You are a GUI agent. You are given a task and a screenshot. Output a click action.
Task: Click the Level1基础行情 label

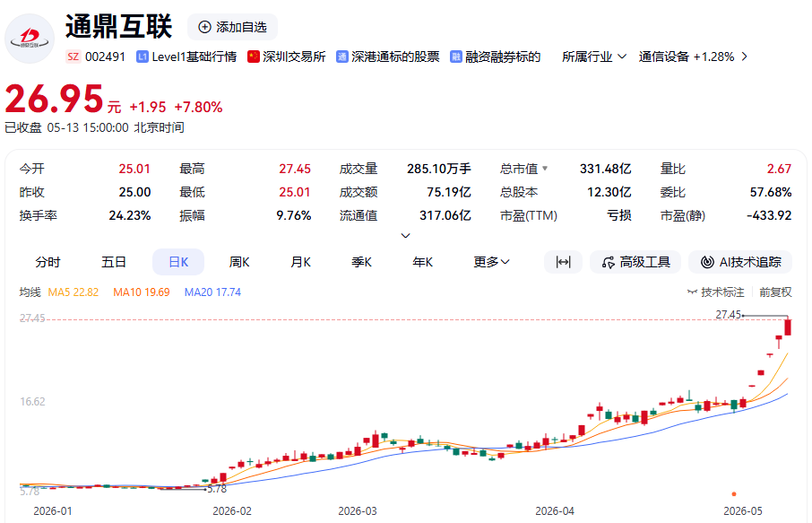[194, 57]
